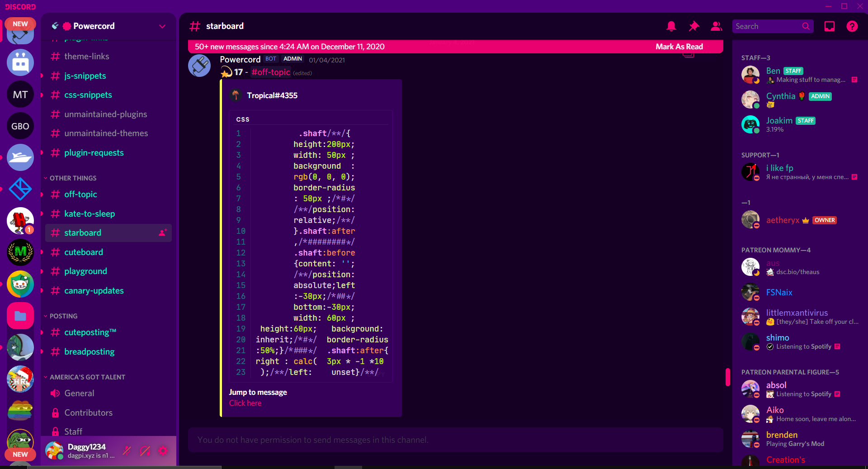View member brenden profile
The height and width of the screenshot is (469, 868).
[800, 439]
